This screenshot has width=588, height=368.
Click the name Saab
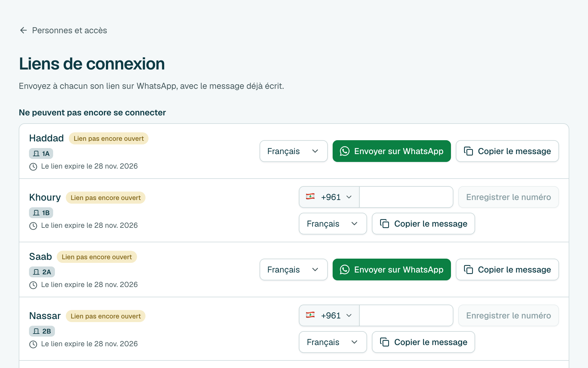click(40, 257)
